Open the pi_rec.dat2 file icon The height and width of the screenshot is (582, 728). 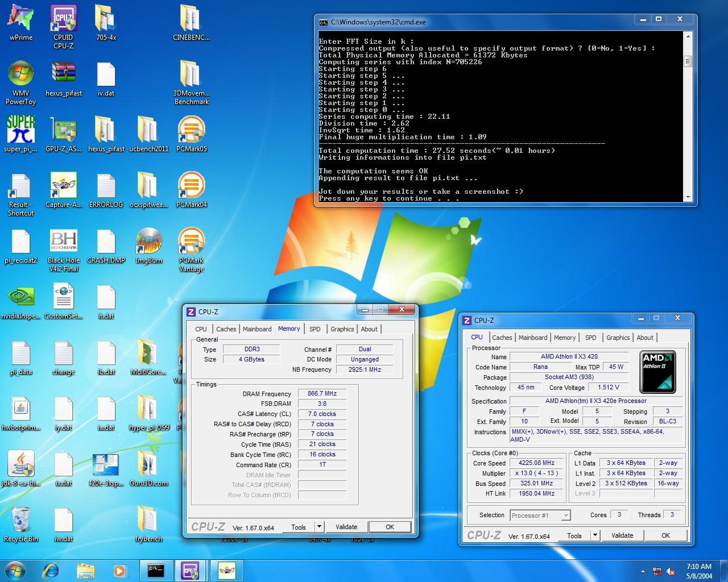(x=21, y=246)
